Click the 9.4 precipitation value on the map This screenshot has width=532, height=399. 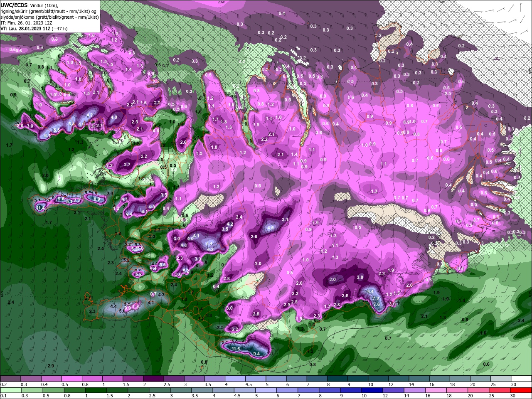coord(256,354)
